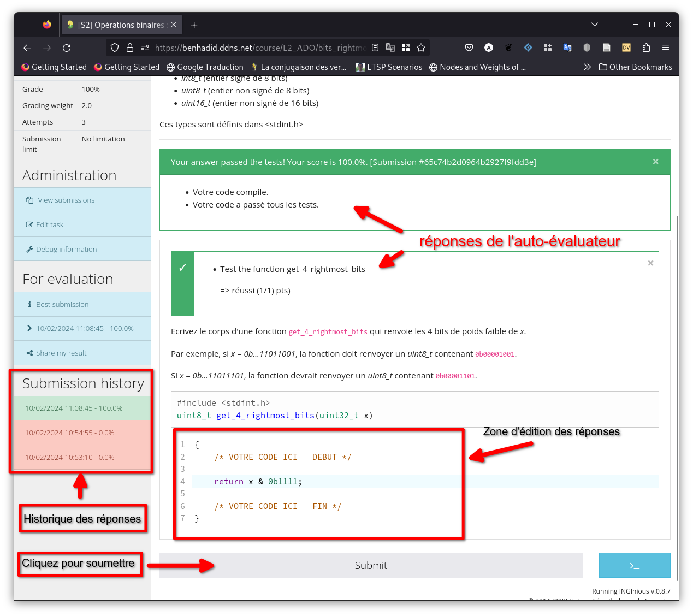
Task: Click the document page extension icon
Action: tap(607, 48)
